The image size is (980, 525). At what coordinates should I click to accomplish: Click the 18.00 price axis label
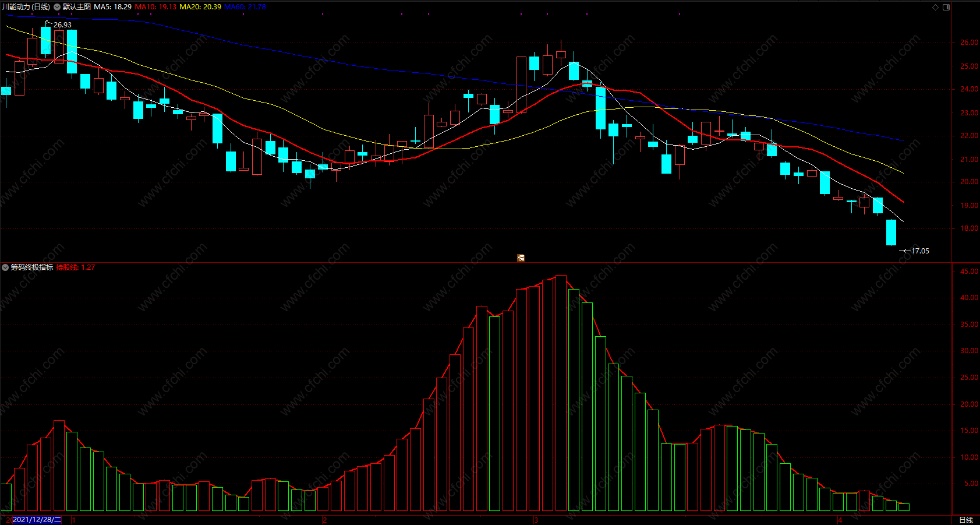[969, 228]
